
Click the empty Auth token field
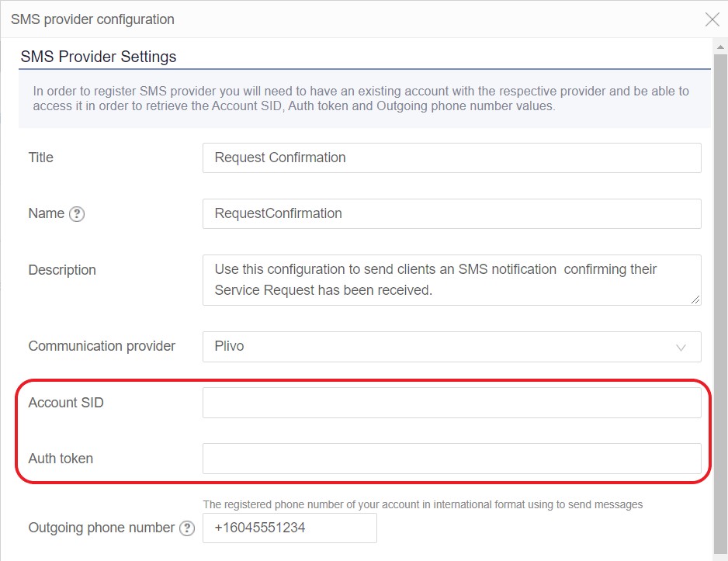450,458
